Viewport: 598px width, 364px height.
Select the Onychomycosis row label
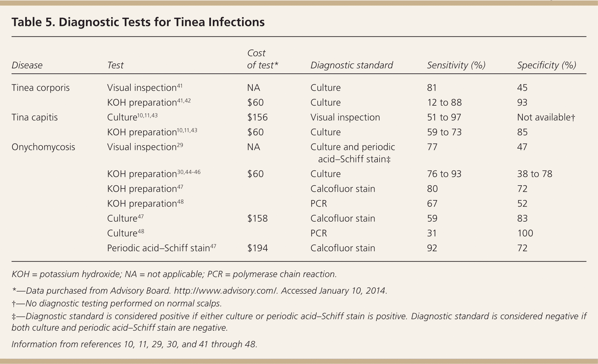coord(43,147)
